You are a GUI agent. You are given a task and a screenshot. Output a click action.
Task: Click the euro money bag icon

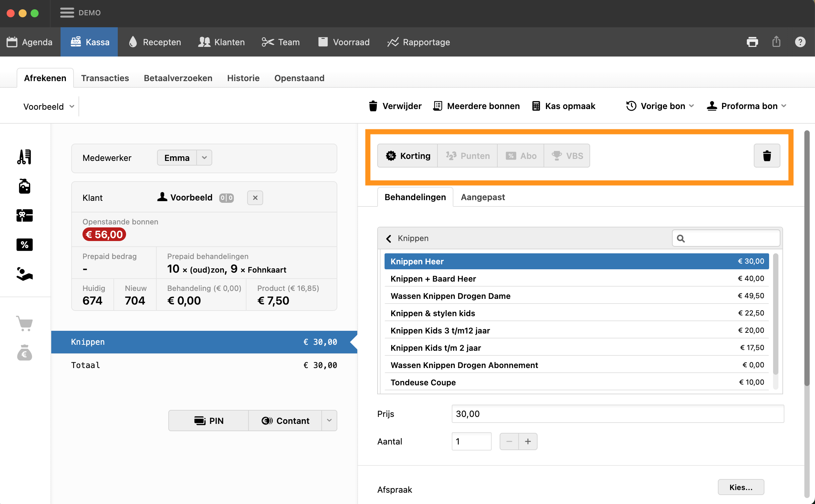tap(24, 353)
